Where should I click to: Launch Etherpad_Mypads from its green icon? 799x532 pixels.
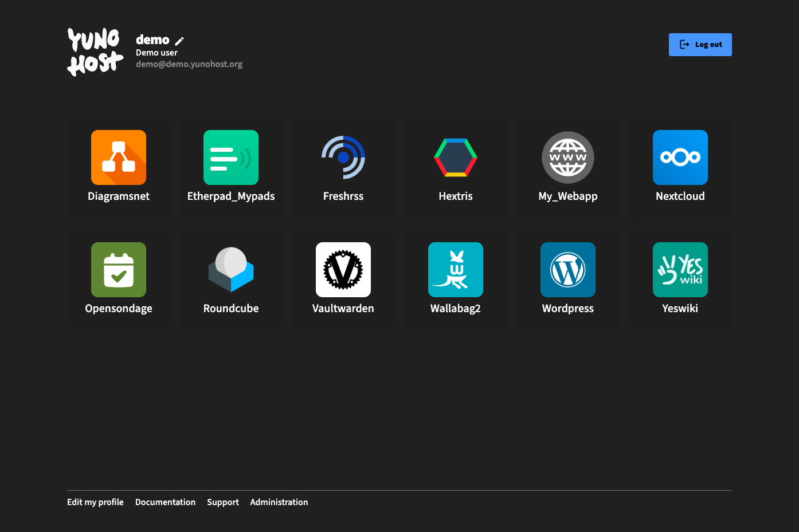[x=231, y=157]
